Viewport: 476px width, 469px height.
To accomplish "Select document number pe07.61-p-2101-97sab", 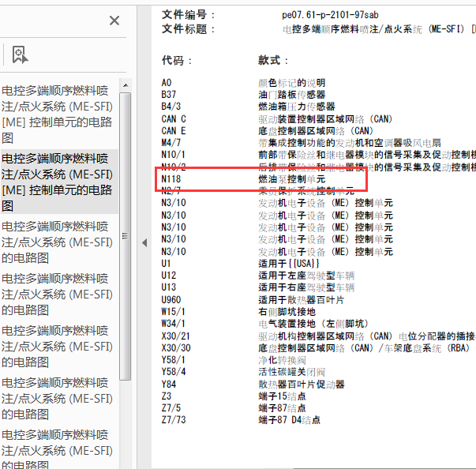I will [x=330, y=15].
